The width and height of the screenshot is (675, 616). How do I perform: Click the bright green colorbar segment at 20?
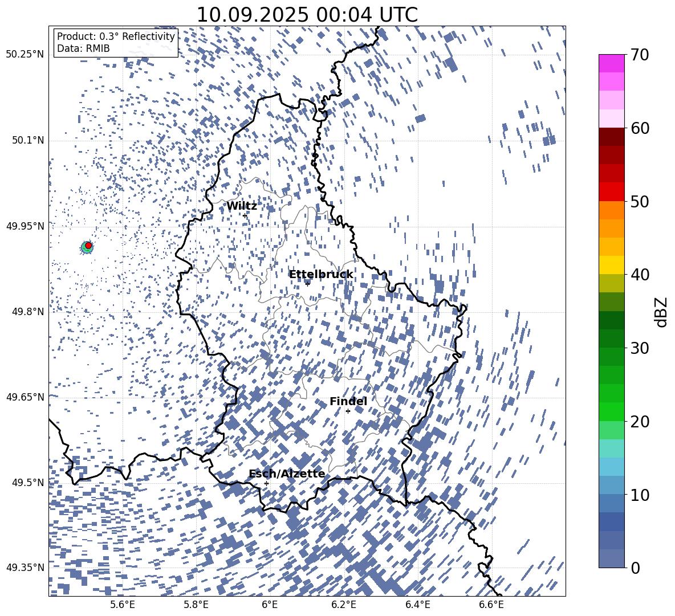point(612,411)
